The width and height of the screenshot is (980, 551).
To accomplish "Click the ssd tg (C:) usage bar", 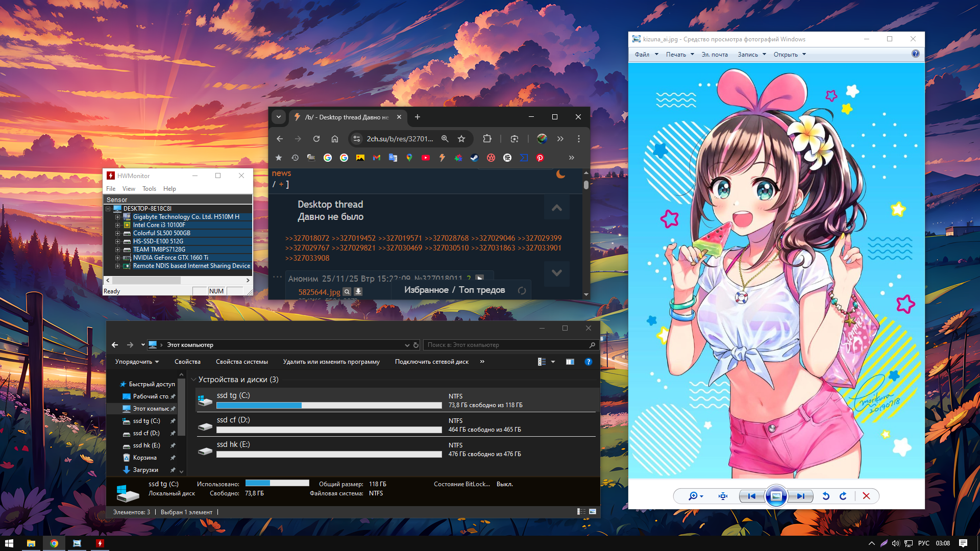I will 329,405.
